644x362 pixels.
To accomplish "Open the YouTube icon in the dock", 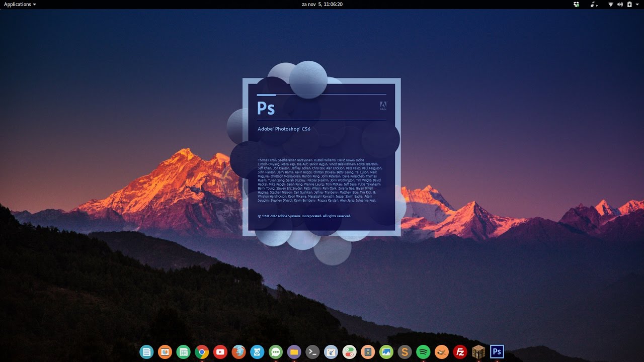I will pos(220,352).
